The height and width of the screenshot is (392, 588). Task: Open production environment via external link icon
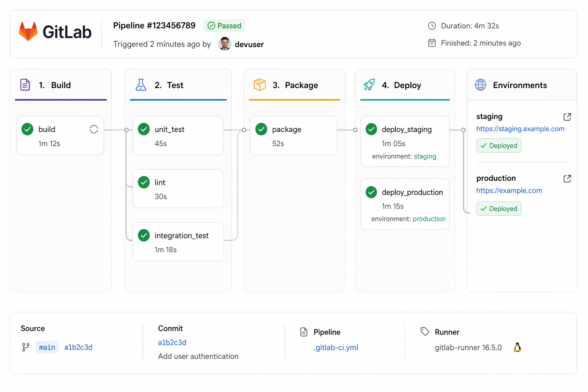pyautogui.click(x=567, y=178)
